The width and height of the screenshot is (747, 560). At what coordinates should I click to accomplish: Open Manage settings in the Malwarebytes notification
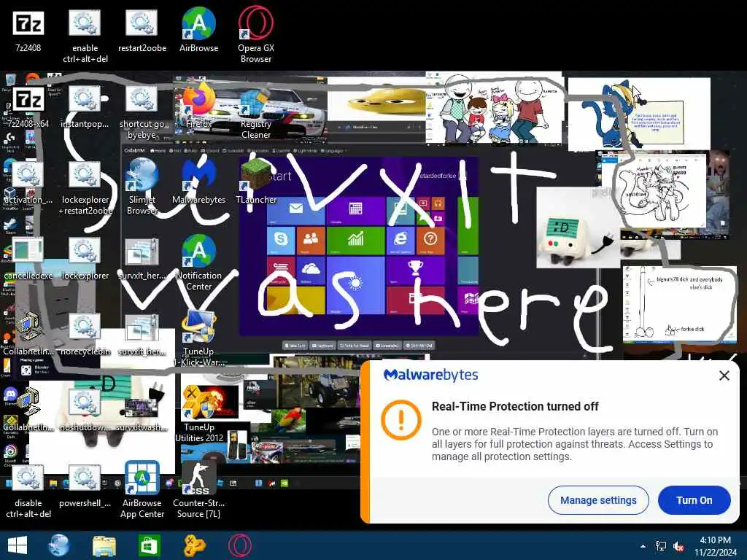pos(598,500)
